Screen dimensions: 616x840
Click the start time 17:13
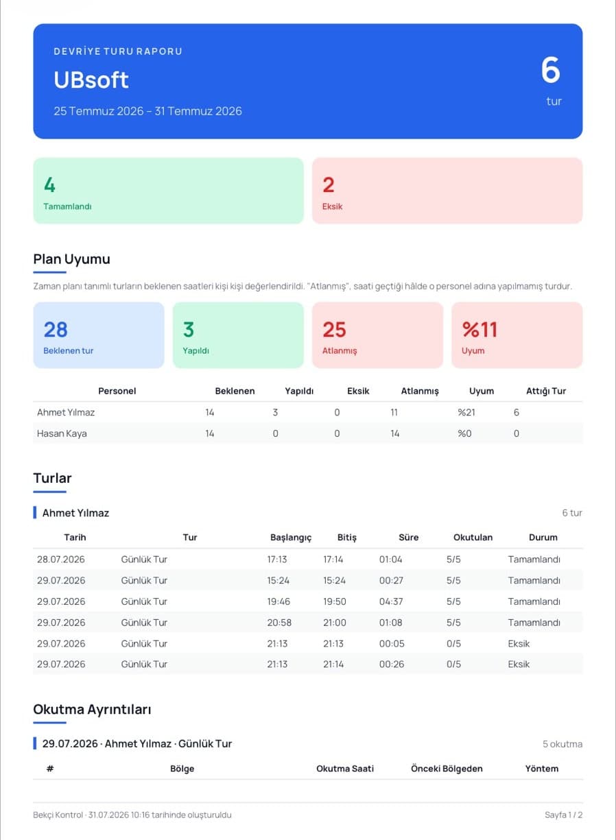pos(277,560)
